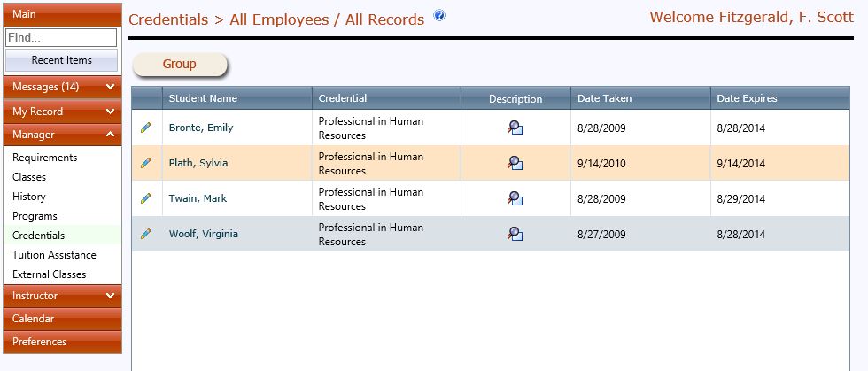Screen dimensions: 868x371
Task: View description icon for Plath, Sylvia
Action: tap(515, 163)
